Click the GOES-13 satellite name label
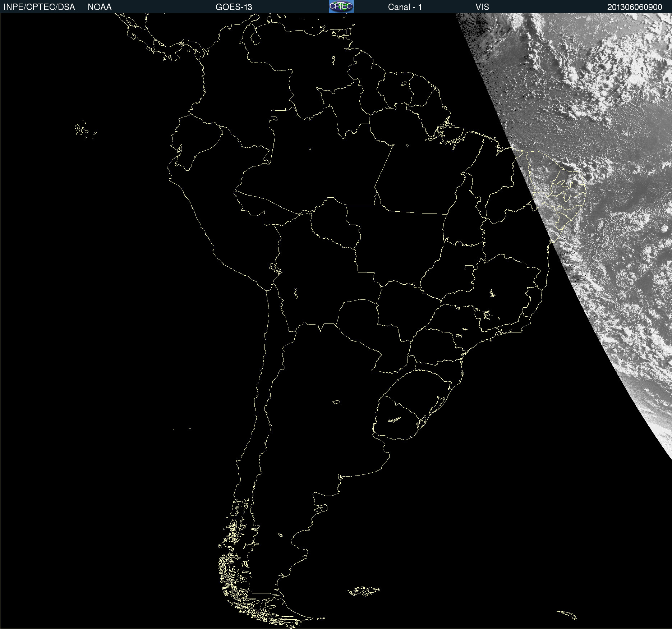Image resolution: width=672 pixels, height=629 pixels. click(x=234, y=7)
